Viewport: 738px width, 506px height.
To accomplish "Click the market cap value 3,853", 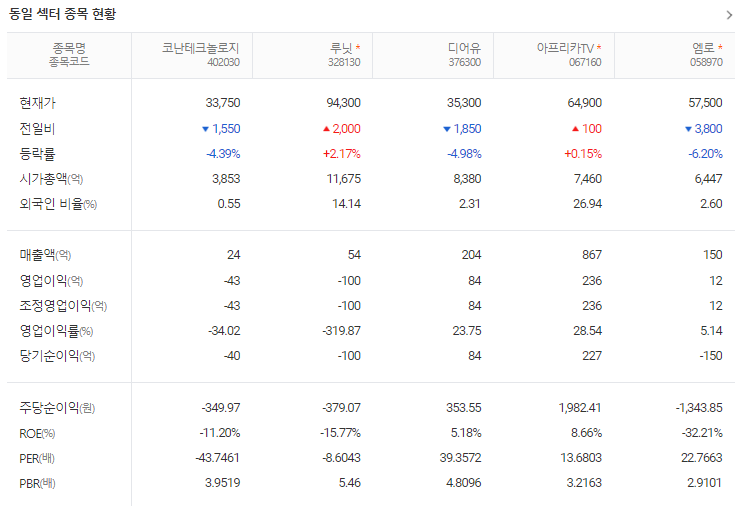I will coord(226,179).
